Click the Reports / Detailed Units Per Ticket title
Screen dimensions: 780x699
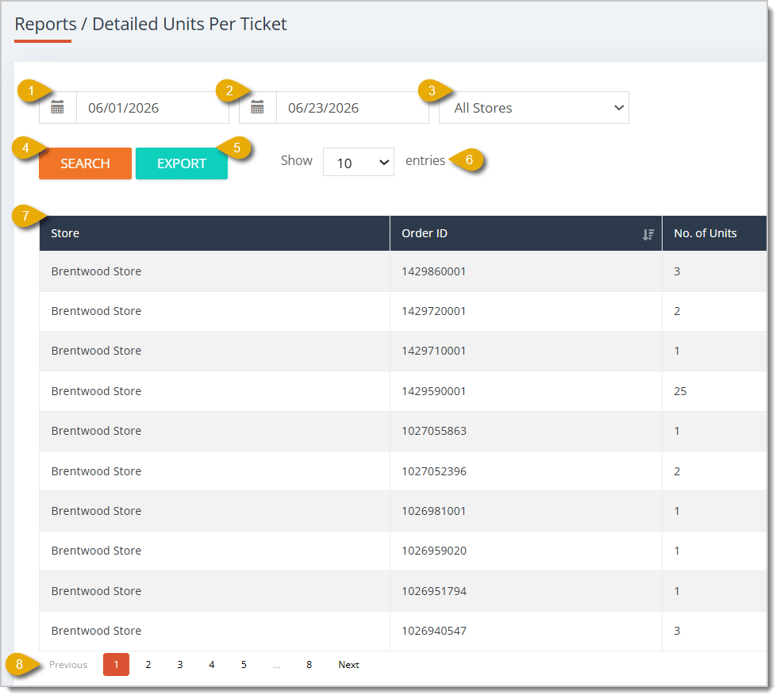(x=151, y=24)
